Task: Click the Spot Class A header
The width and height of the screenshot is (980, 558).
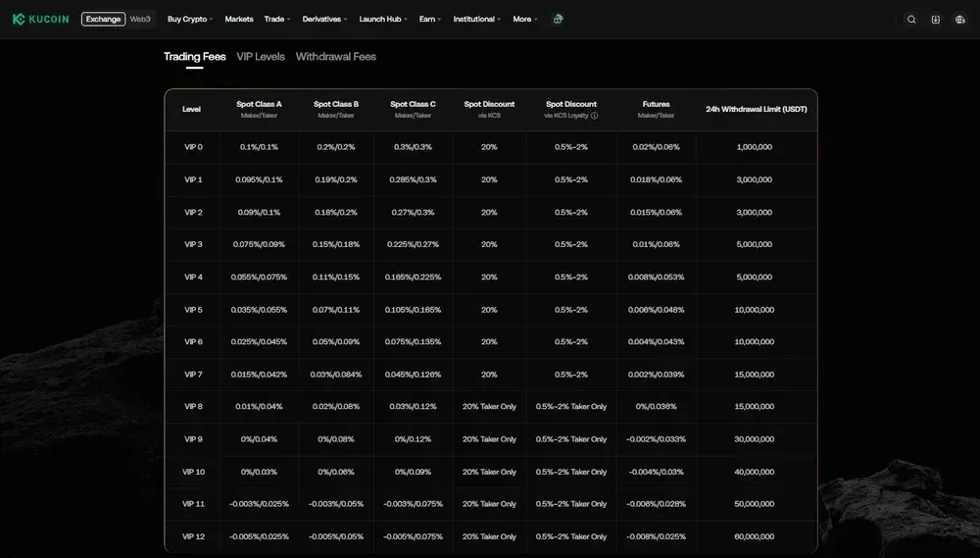Action: point(259,105)
